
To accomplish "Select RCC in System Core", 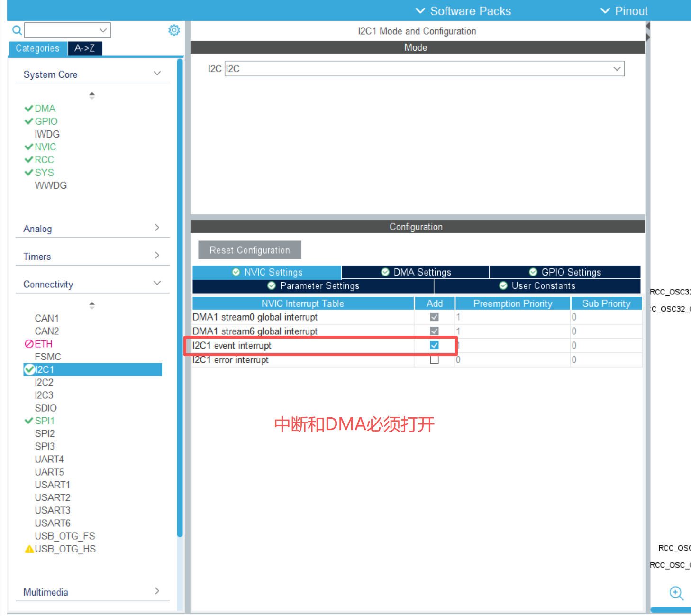I will [x=44, y=160].
